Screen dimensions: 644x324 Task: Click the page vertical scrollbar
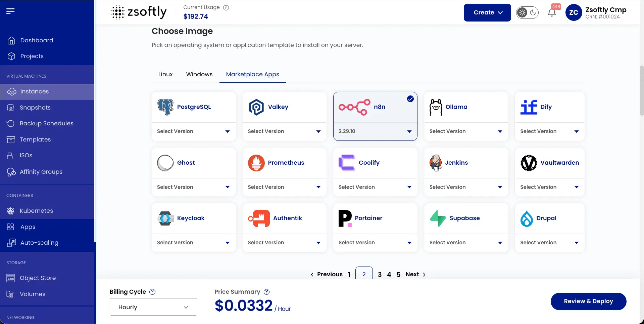point(642,91)
